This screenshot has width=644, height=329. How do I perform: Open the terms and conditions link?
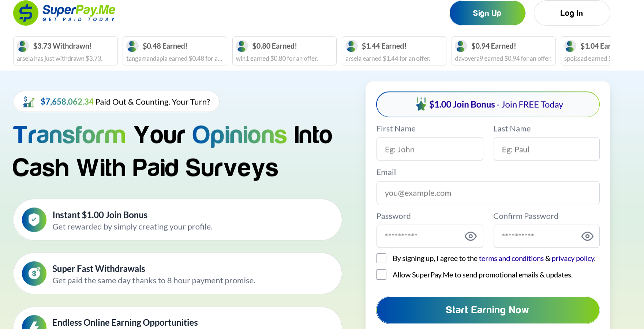pos(511,258)
